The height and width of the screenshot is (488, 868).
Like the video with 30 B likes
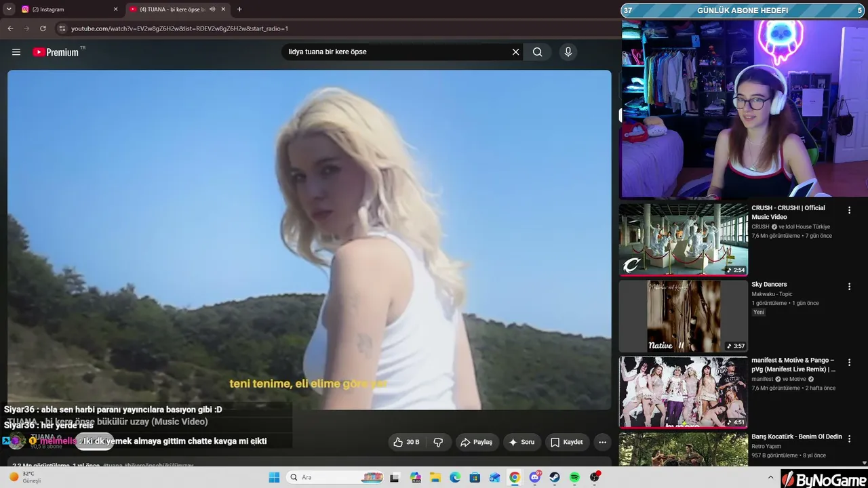tap(406, 442)
